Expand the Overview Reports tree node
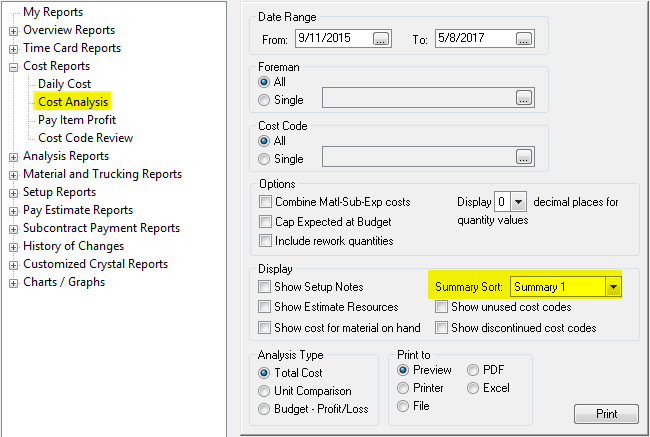Viewport: 650px width, 437px height. pyautogui.click(x=13, y=31)
